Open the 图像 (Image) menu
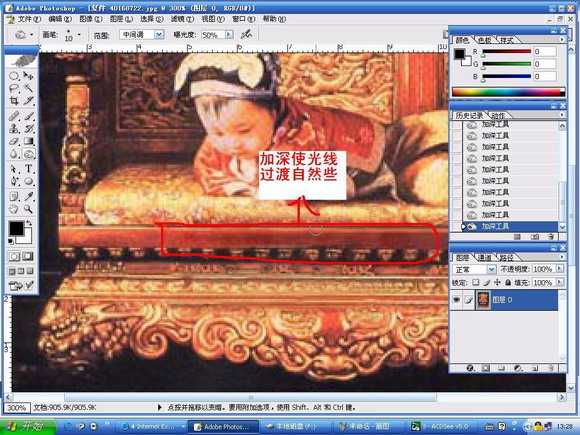The image size is (580, 435). 90,19
